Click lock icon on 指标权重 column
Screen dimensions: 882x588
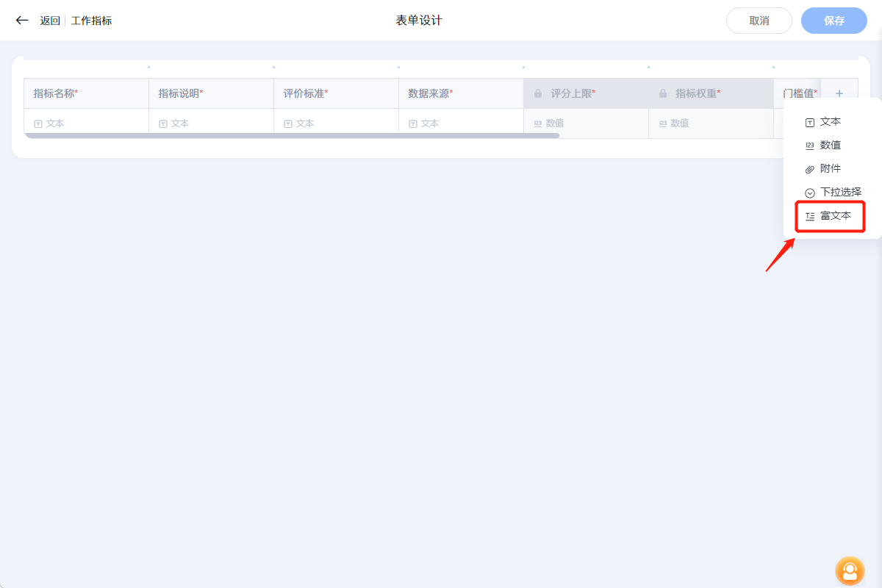click(663, 93)
